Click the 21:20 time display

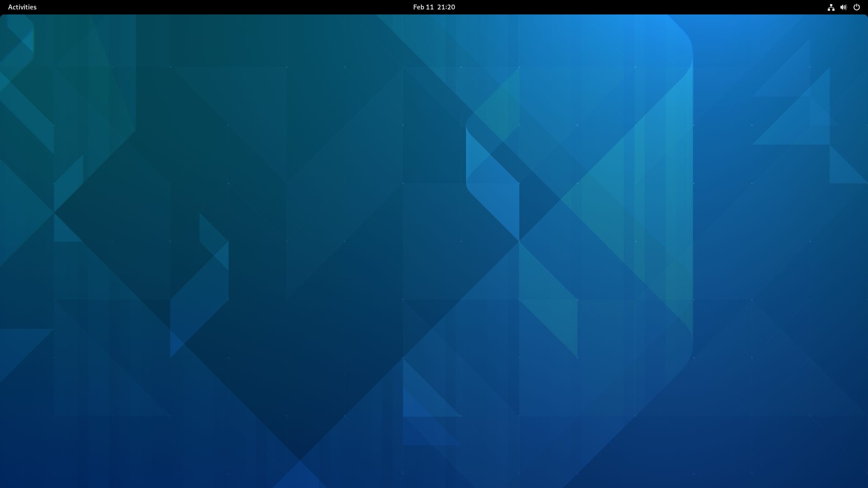[446, 7]
